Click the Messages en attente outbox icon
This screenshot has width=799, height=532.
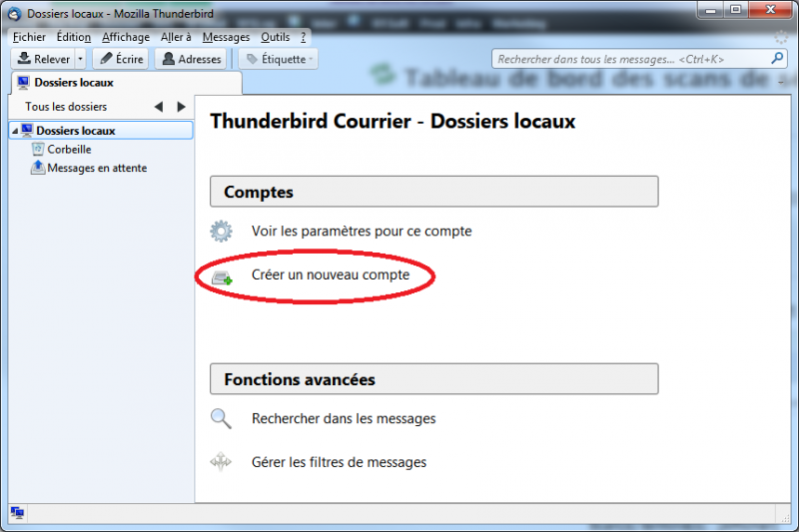point(38,168)
